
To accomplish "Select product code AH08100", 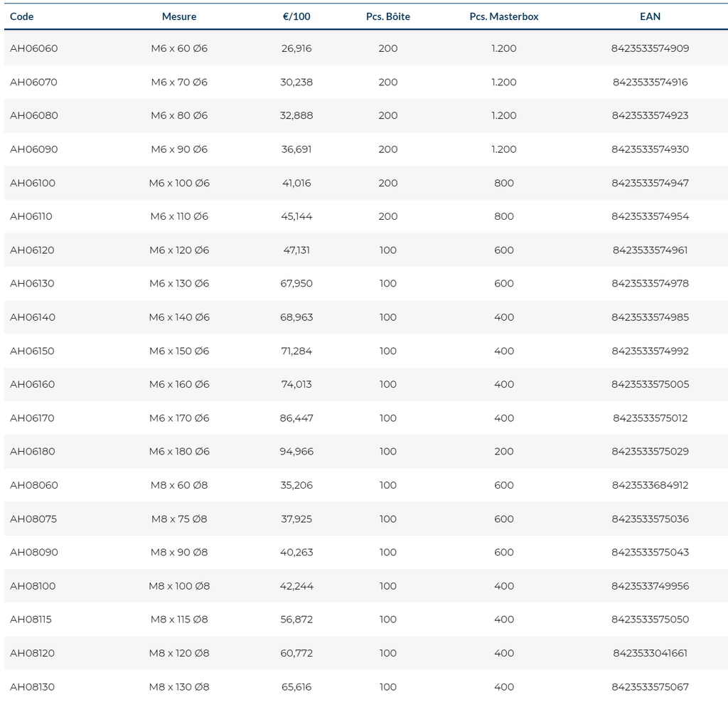I will click(x=33, y=586).
